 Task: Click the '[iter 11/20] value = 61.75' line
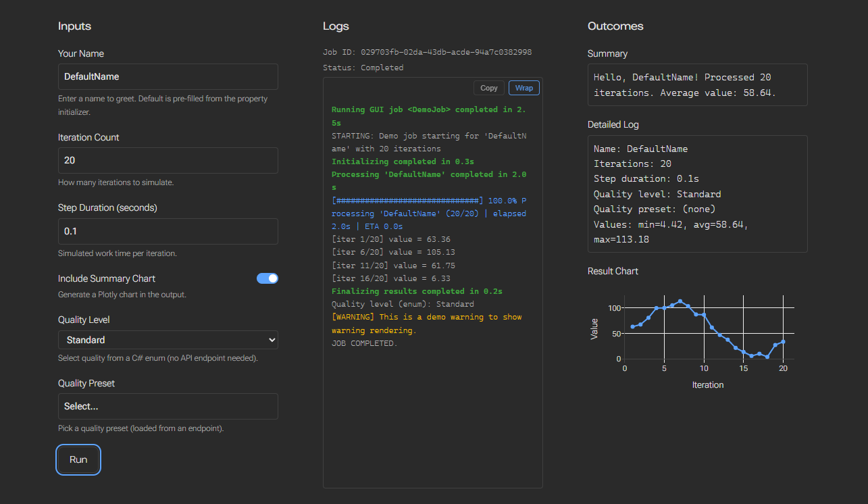click(393, 266)
